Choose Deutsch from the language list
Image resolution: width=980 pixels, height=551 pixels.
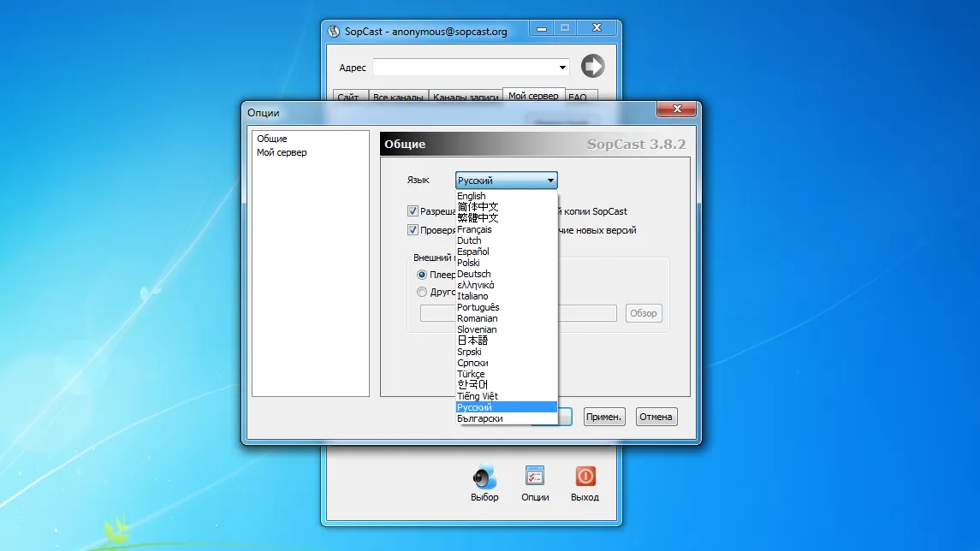(507, 275)
